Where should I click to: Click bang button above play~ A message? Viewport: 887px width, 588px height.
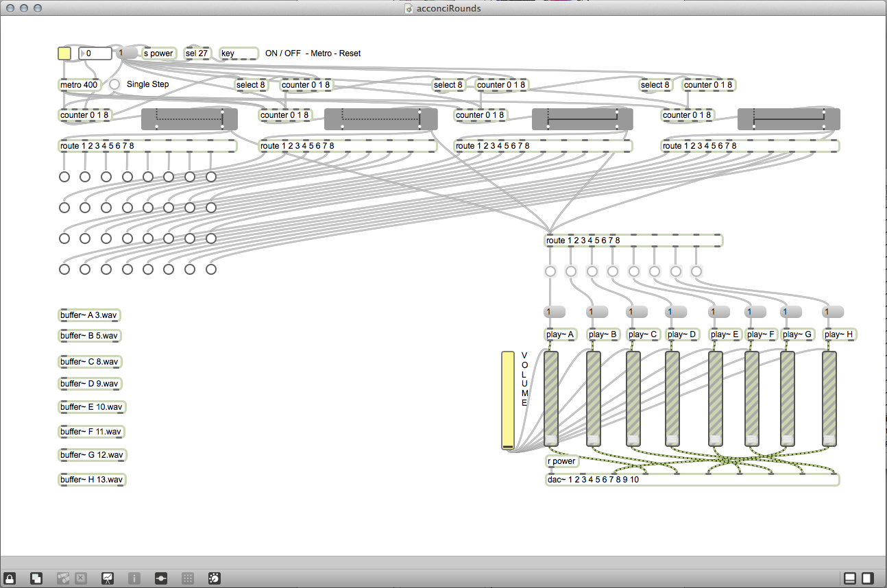click(x=550, y=271)
